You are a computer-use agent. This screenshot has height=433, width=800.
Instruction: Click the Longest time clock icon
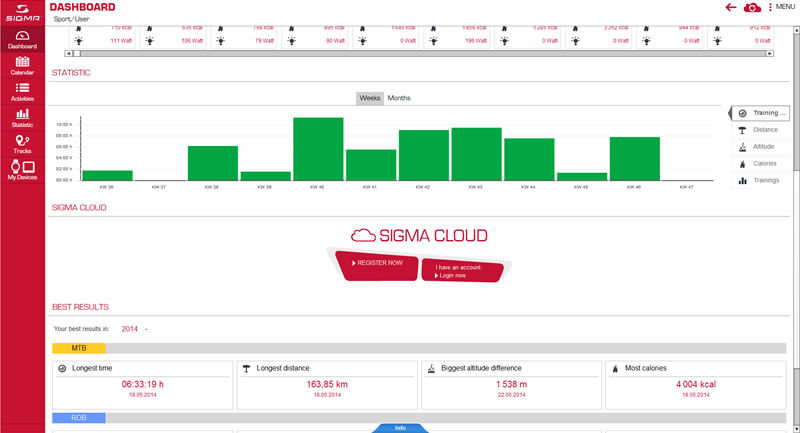click(62, 368)
